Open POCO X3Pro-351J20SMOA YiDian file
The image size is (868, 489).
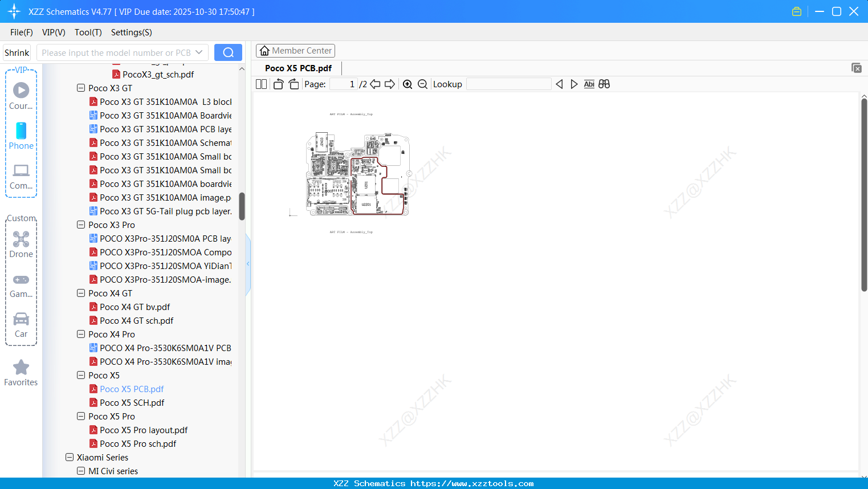(160, 266)
